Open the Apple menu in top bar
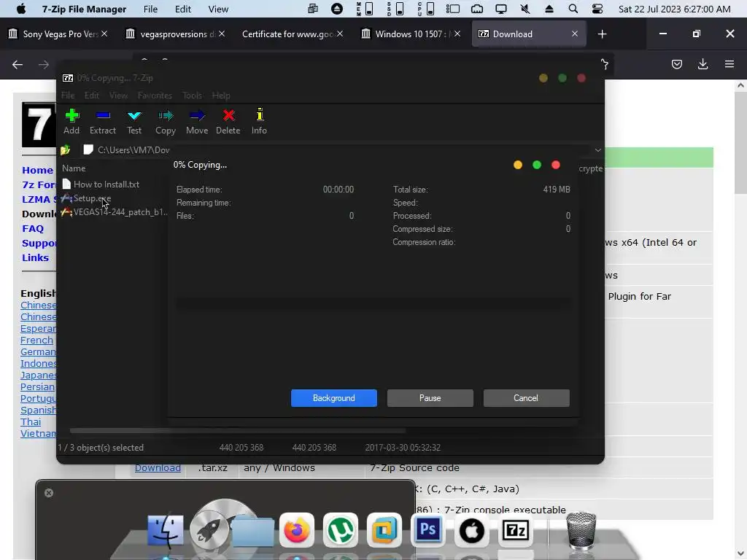747x560 pixels. coord(21,9)
